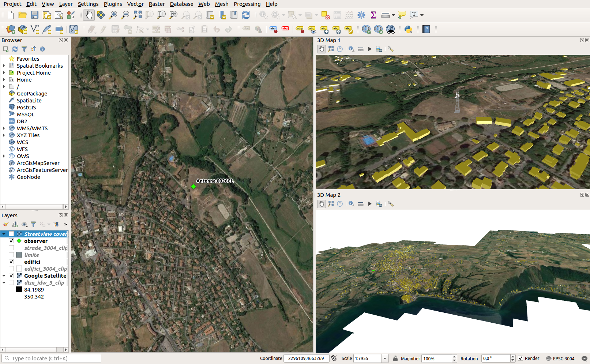Screen dimensions: 590x364
Task: Click the black 84.1989 color swatch
Action: tap(19, 290)
